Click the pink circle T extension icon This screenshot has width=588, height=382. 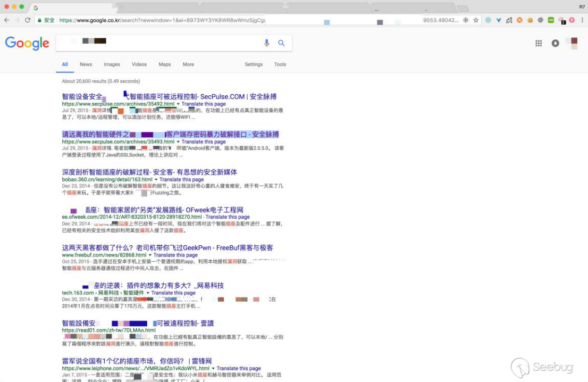tap(572, 20)
